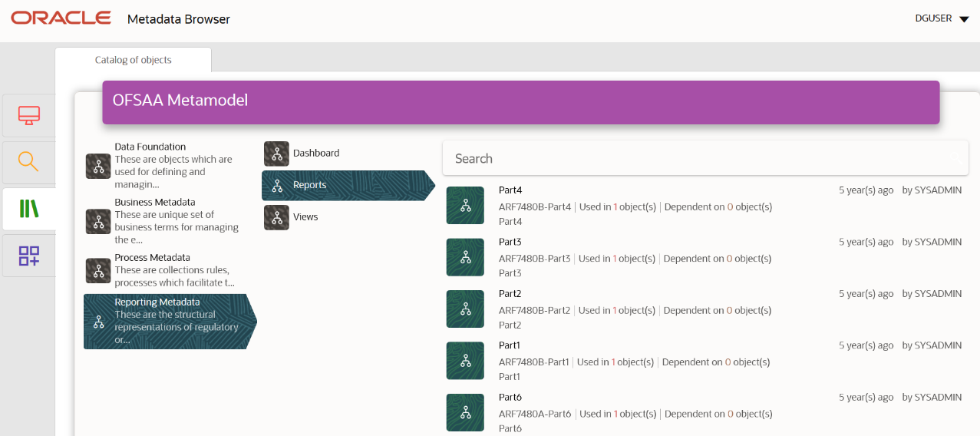This screenshot has height=436, width=980.
Task: Open the Part2 report title
Action: tap(510, 293)
